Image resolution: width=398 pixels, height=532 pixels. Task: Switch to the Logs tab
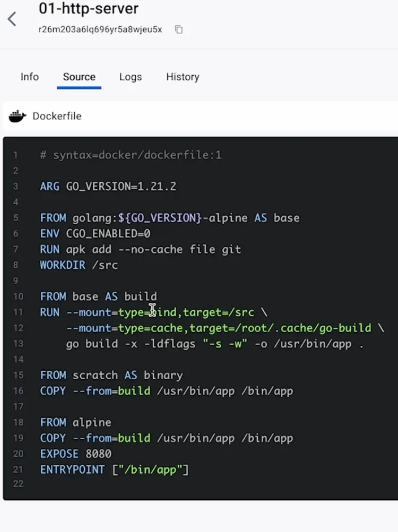coord(131,77)
